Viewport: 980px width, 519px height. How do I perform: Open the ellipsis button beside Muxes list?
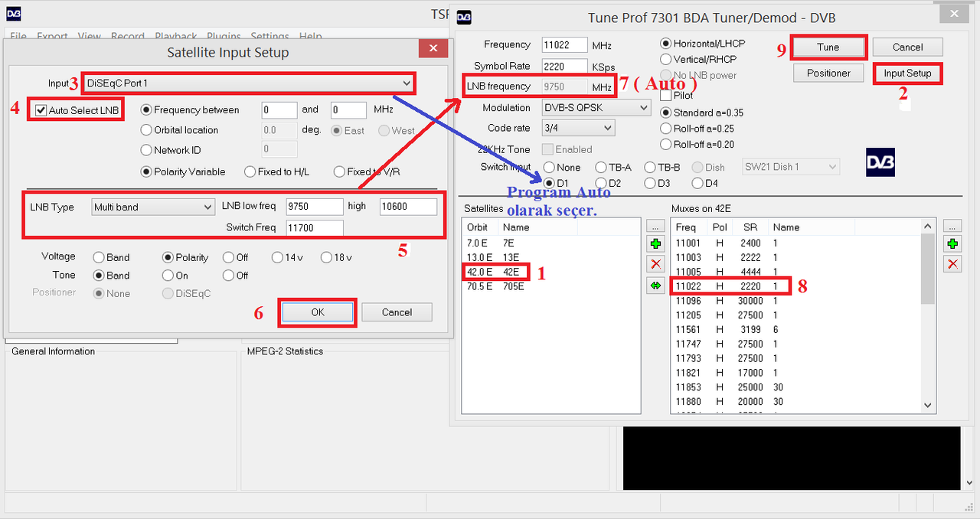(952, 226)
